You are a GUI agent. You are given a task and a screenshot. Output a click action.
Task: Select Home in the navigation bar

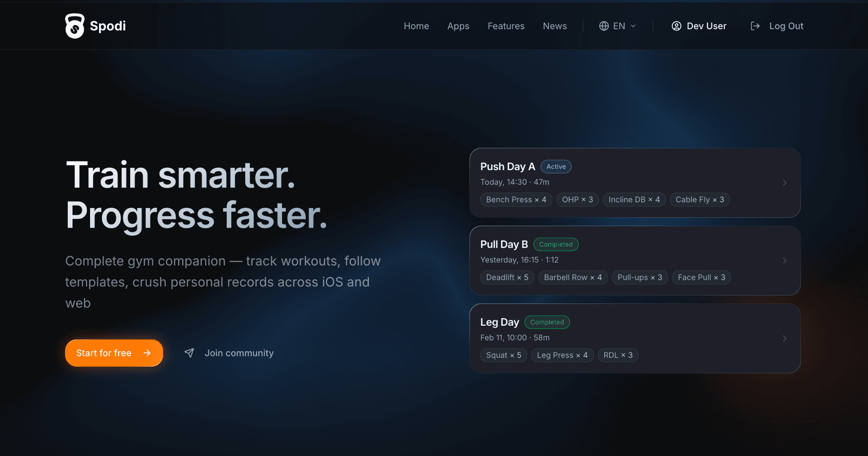pos(416,26)
